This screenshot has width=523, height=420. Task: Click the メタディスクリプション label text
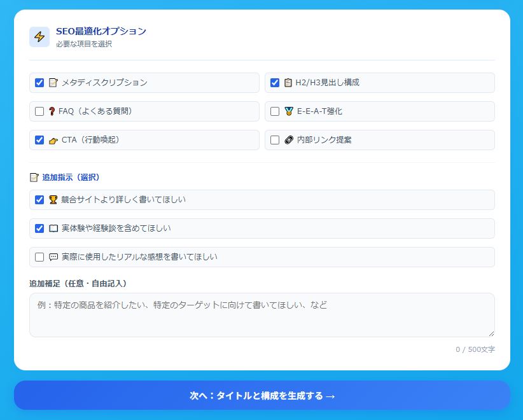pyautogui.click(x=104, y=82)
